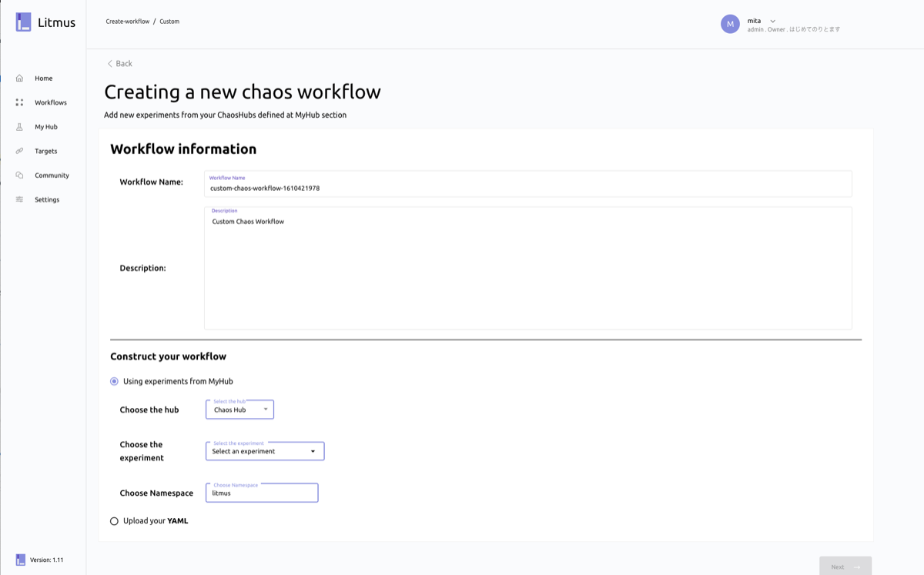Click the Next button
The height and width of the screenshot is (575, 924).
point(845,567)
